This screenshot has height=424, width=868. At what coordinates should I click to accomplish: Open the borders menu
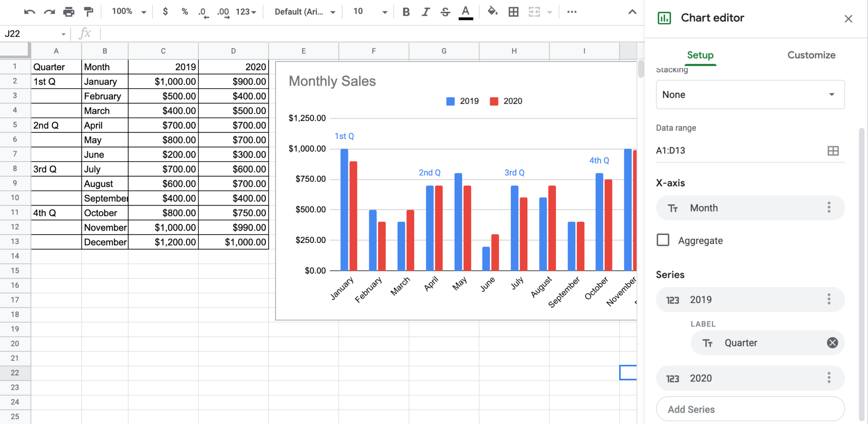click(513, 11)
